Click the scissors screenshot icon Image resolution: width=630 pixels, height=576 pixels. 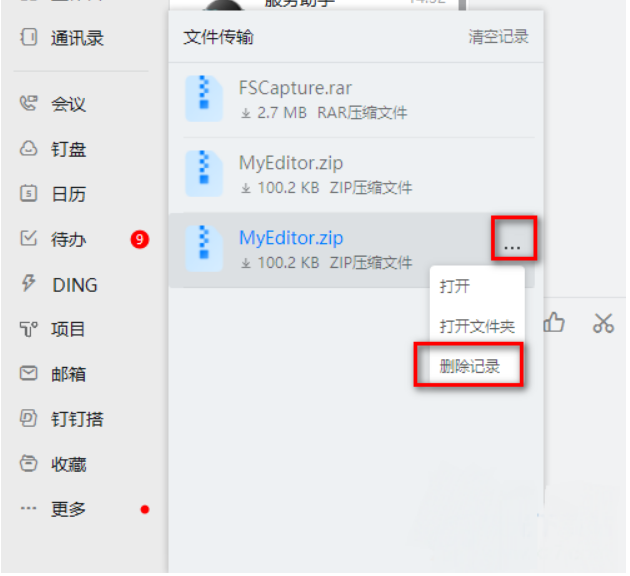pos(603,323)
